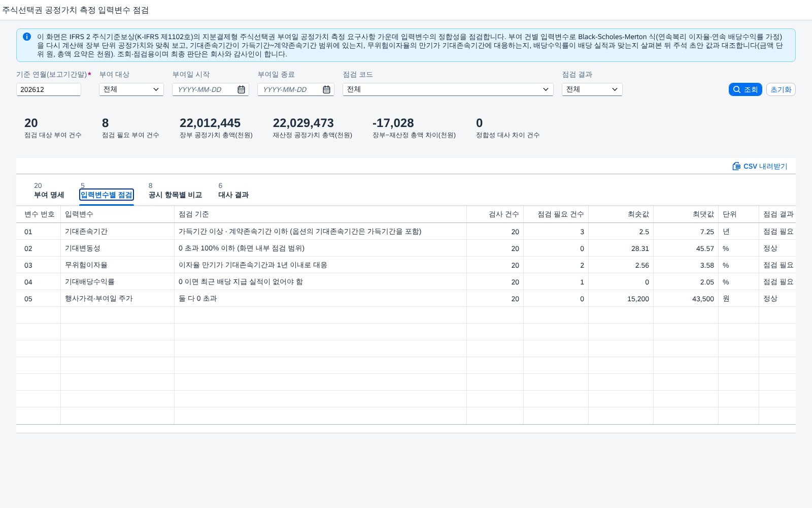Click the 변수 번호 column header

(x=39, y=214)
